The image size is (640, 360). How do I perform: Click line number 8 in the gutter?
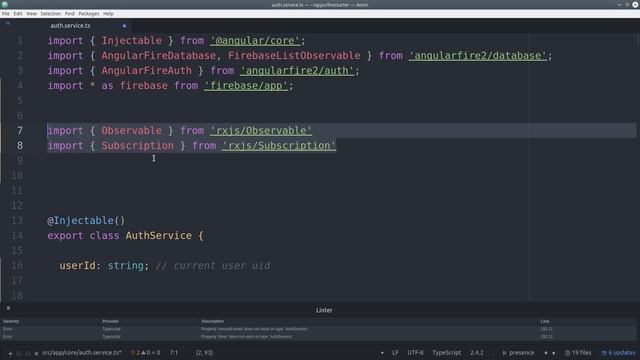[20, 146]
